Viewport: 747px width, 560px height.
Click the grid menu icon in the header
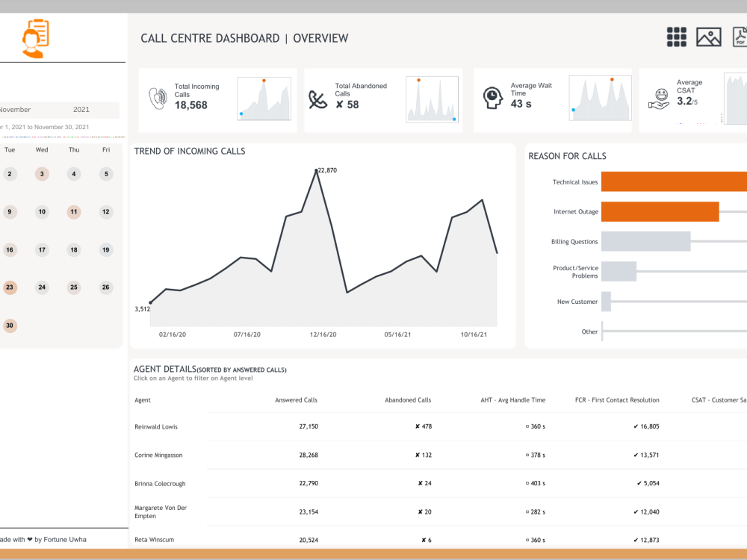coord(676,37)
